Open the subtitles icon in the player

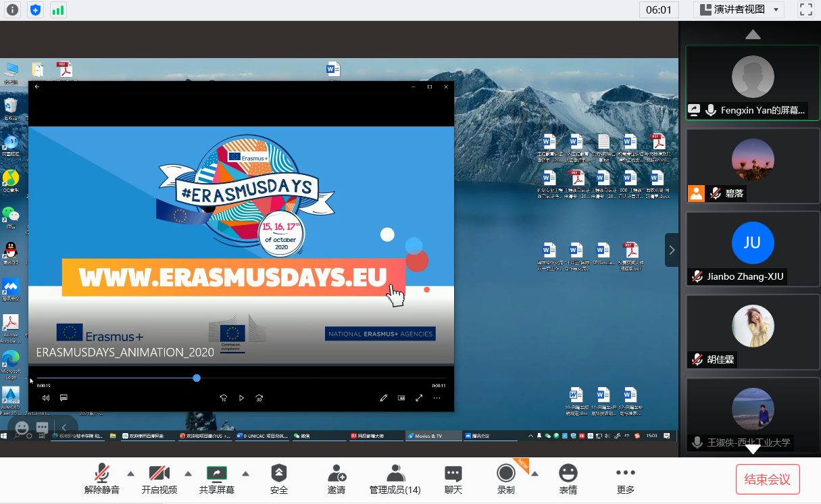(64, 398)
